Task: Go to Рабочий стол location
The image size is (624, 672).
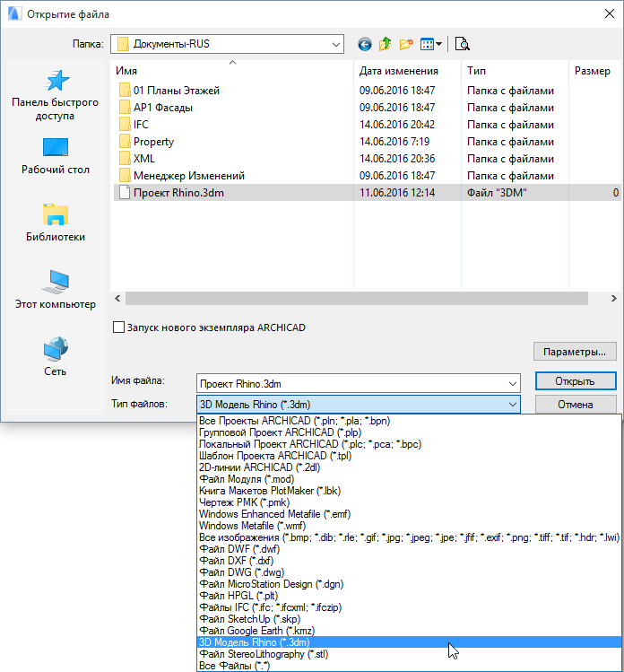Action: click(x=56, y=156)
